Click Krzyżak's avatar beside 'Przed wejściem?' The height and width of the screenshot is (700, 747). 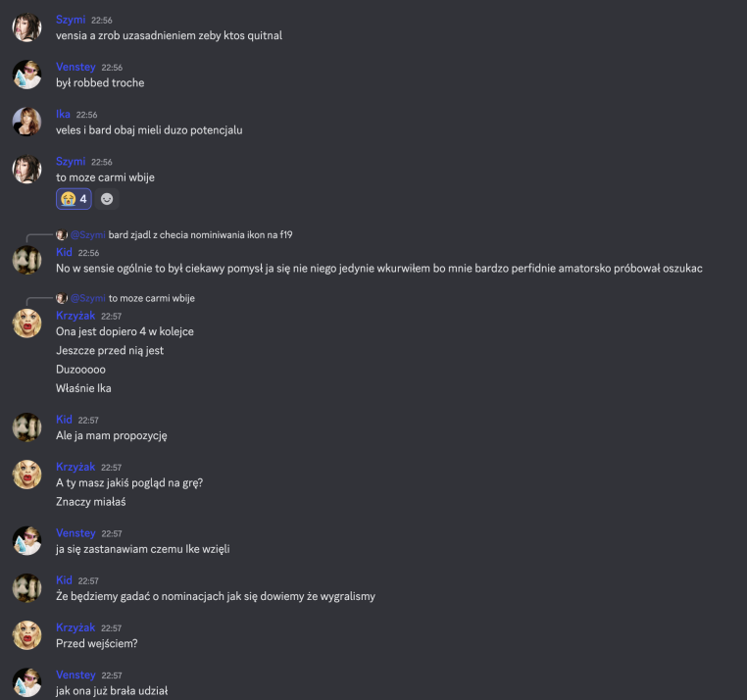click(26, 635)
